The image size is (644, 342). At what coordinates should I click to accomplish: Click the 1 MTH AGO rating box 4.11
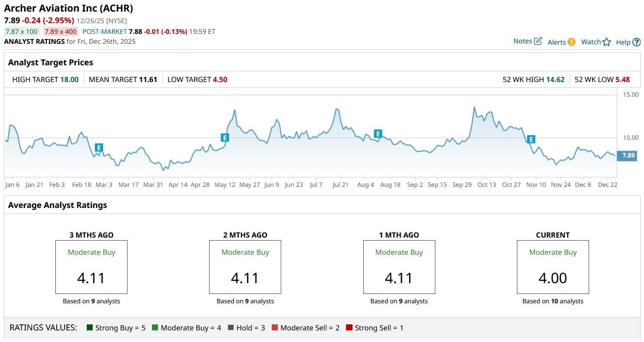(399, 267)
